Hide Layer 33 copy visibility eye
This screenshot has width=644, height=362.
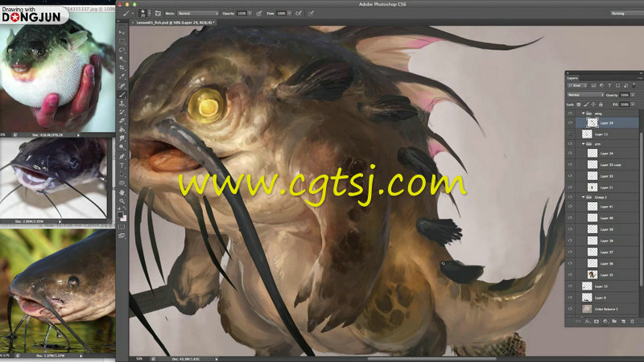click(570, 164)
